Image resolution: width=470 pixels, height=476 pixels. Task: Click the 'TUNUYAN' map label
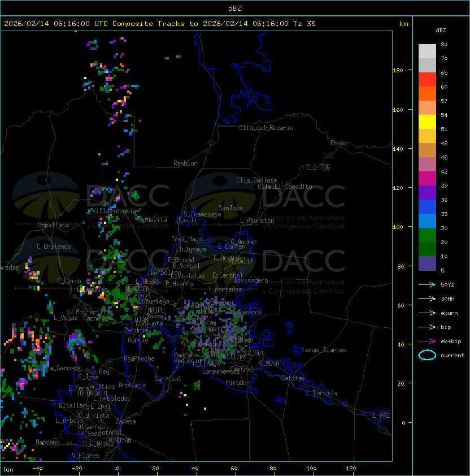120,440
